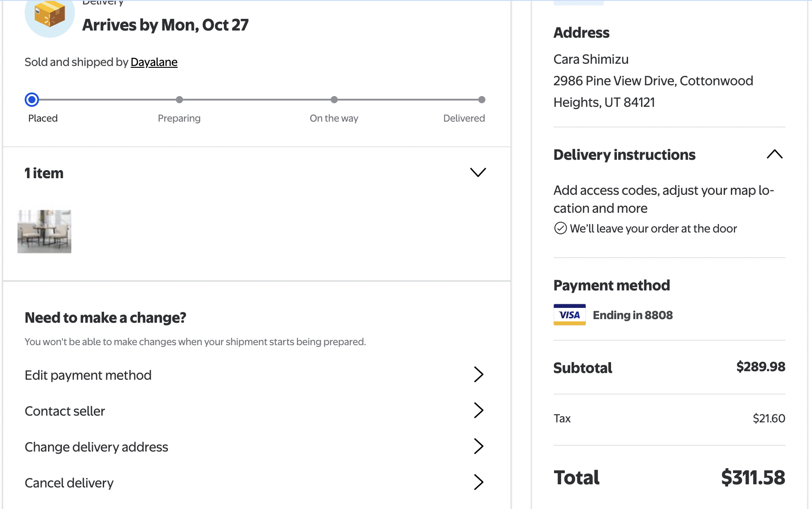Click arrow next to Cancel delivery
Viewport: 812px width, 509px height.
[x=479, y=482]
